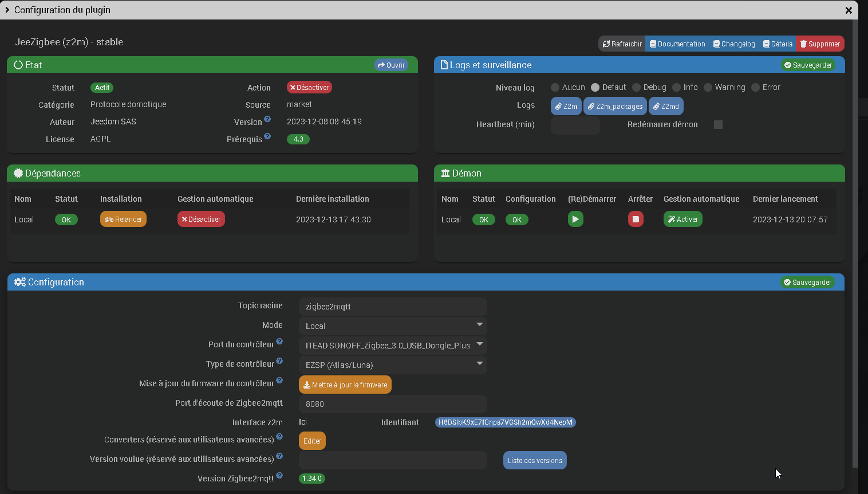Click help icon beside Type de contrôleur
This screenshot has height=494, width=868.
pos(279,361)
